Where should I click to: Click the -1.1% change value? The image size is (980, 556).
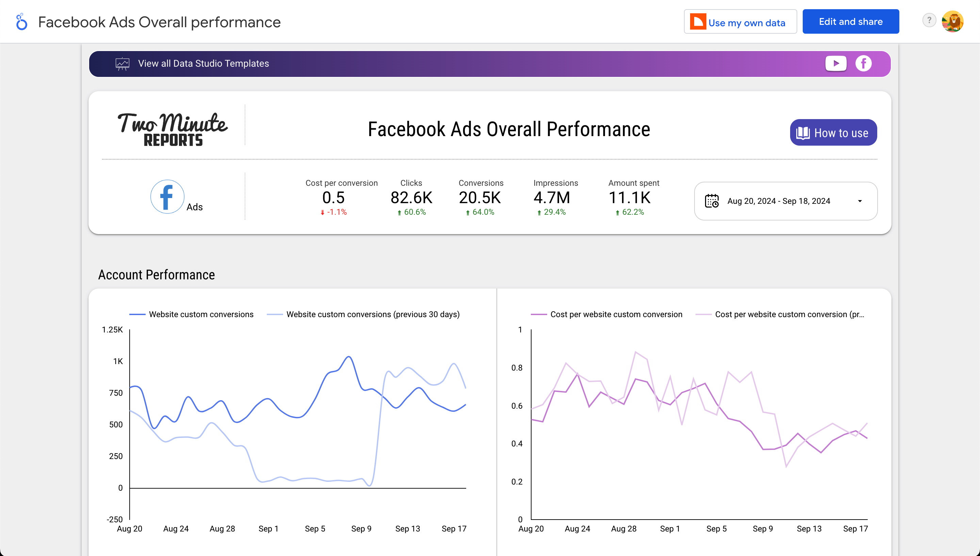[x=337, y=212]
